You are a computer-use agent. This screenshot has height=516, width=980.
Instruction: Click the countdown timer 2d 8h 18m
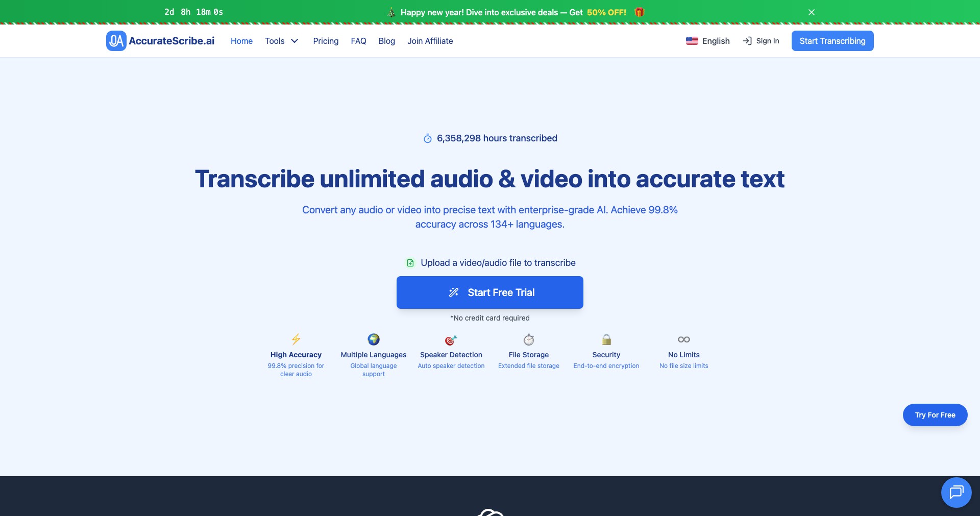pyautogui.click(x=194, y=12)
